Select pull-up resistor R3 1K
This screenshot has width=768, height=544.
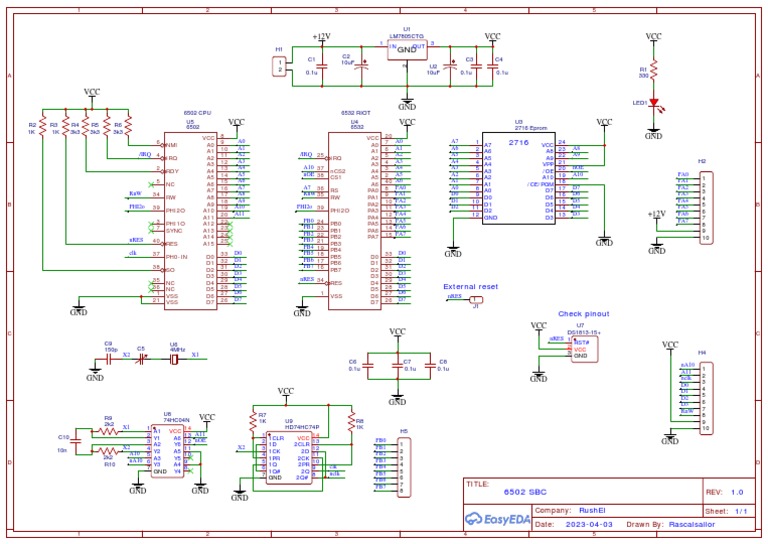[66, 125]
